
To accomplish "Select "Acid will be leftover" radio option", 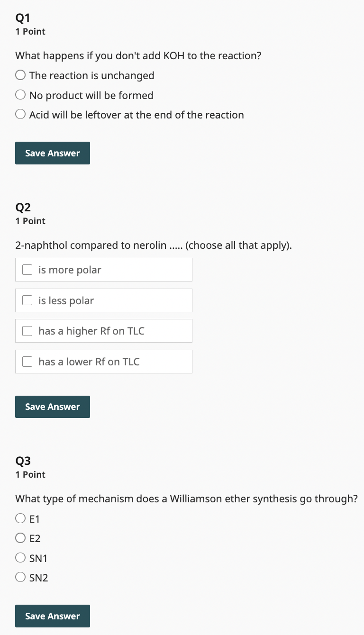I will pyautogui.click(x=20, y=114).
